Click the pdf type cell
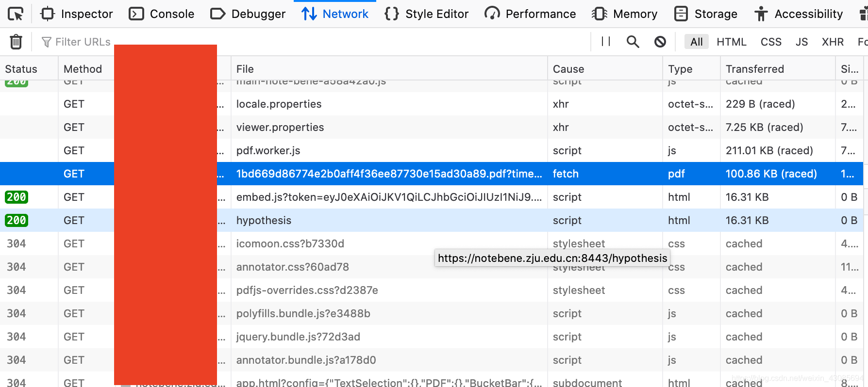 (x=676, y=174)
